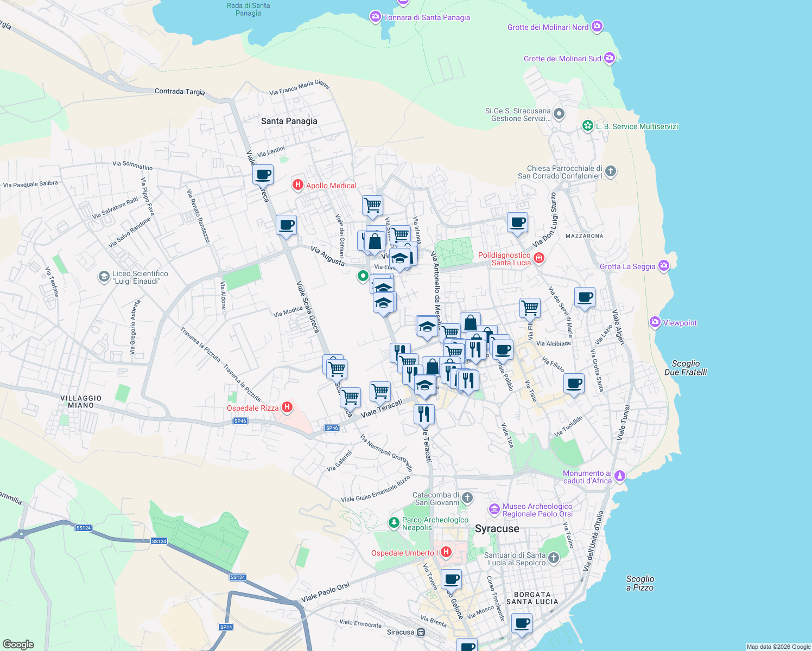Click the Syracuse city label
Viewport: 812px width, 651px height.
497,528
